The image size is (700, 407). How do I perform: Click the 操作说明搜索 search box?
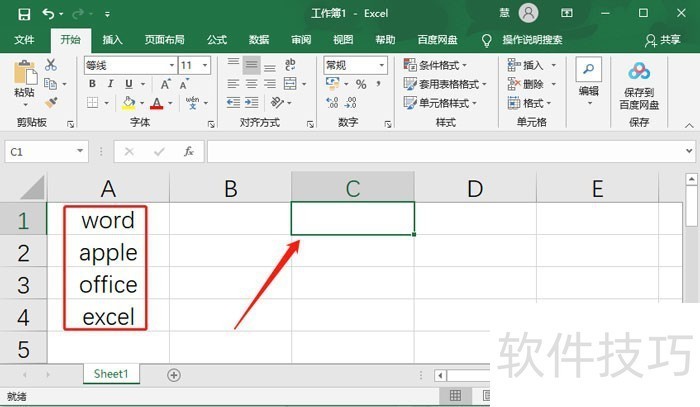tap(532, 40)
